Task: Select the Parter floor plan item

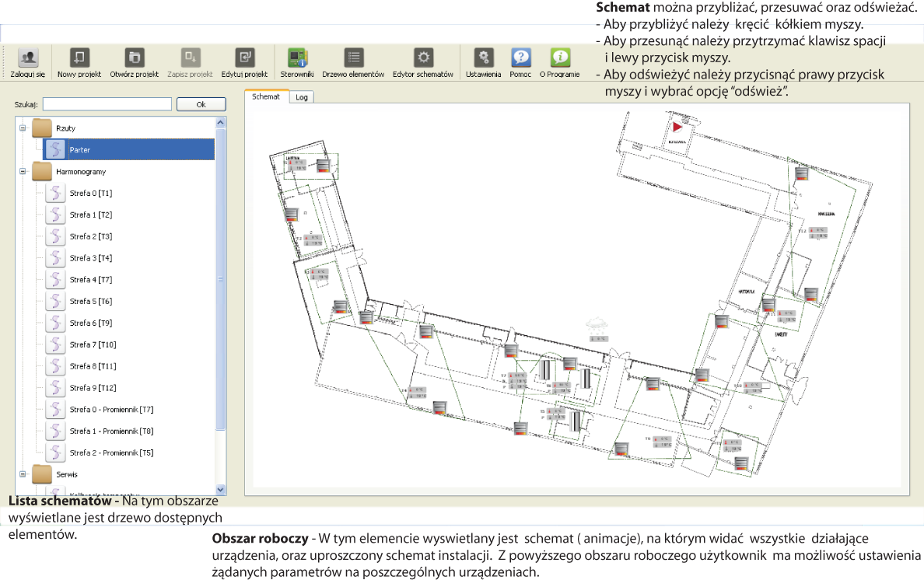Action: 129,149
